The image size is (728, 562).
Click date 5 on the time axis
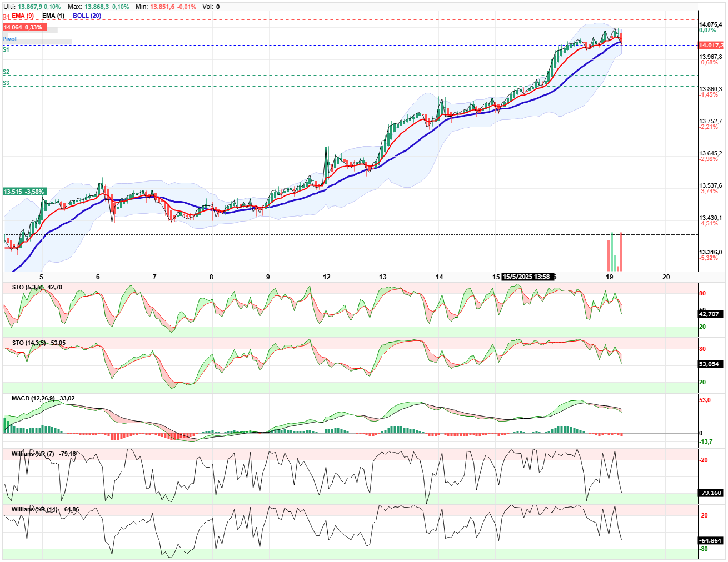(x=41, y=277)
